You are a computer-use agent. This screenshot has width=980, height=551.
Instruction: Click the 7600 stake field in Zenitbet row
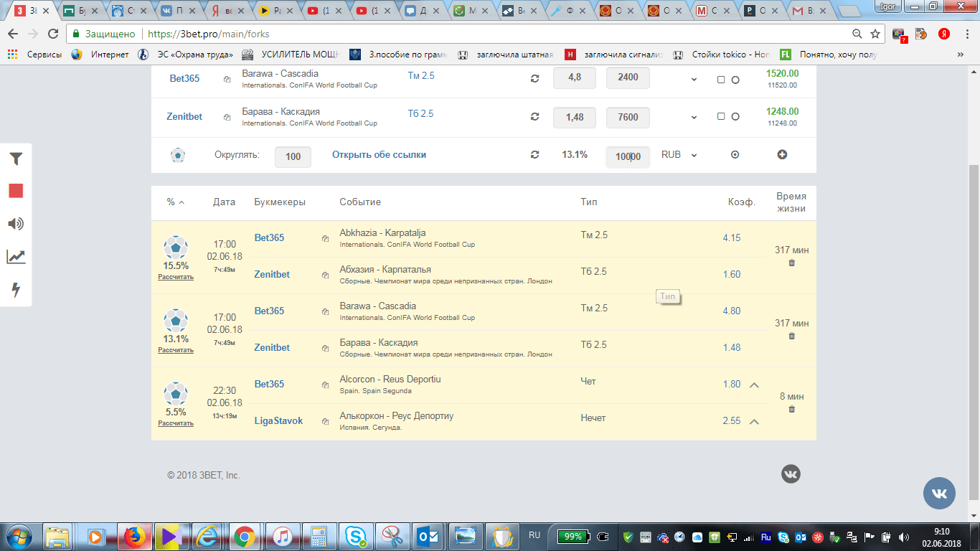628,117
